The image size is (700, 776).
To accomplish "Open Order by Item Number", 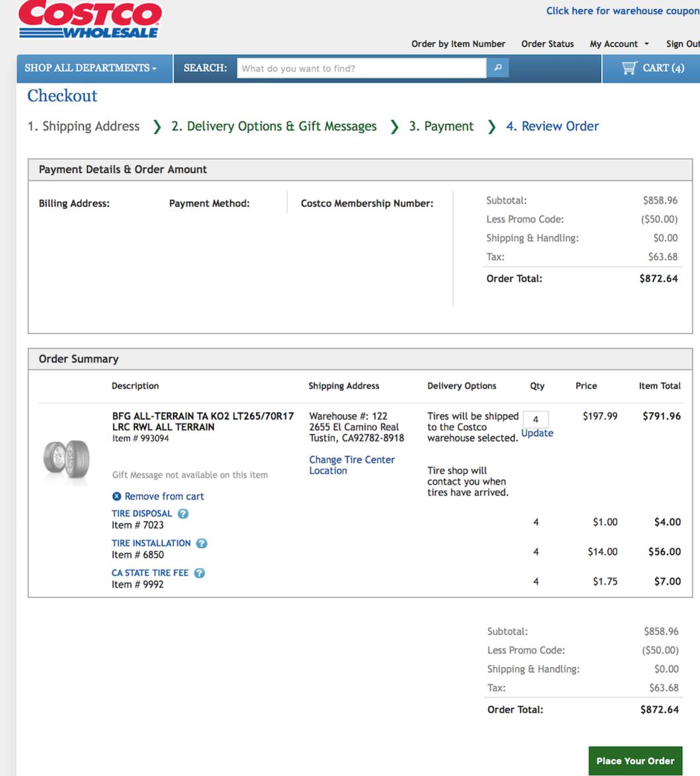I will point(458,44).
